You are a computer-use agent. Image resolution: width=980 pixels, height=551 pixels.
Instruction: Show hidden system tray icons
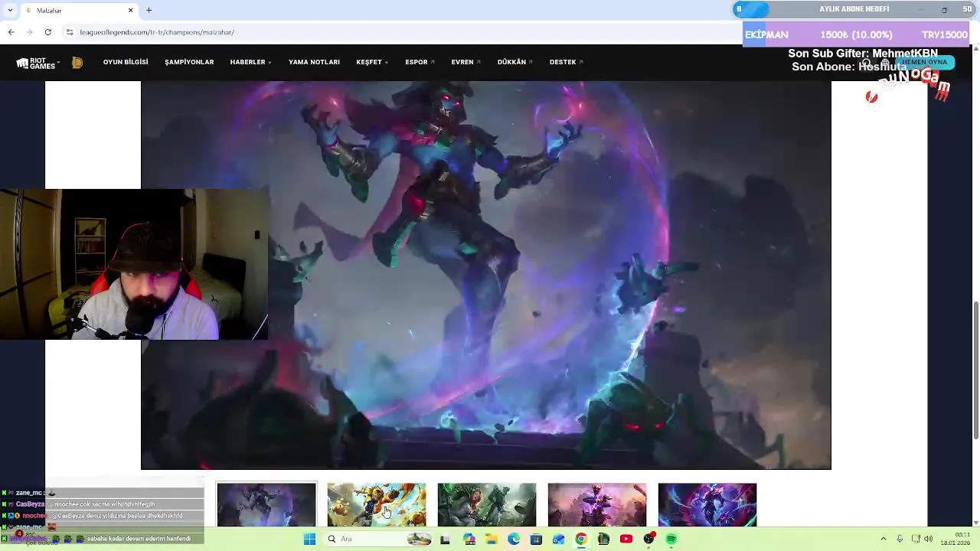click(x=883, y=539)
